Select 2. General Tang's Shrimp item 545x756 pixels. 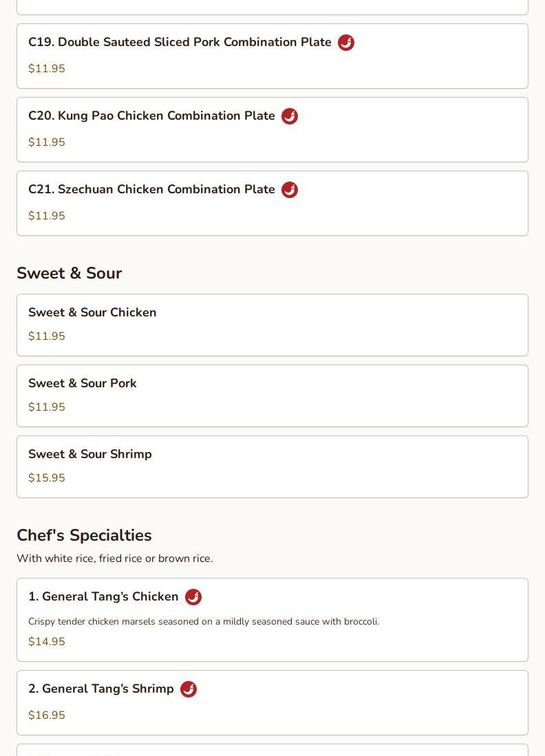[272, 702]
